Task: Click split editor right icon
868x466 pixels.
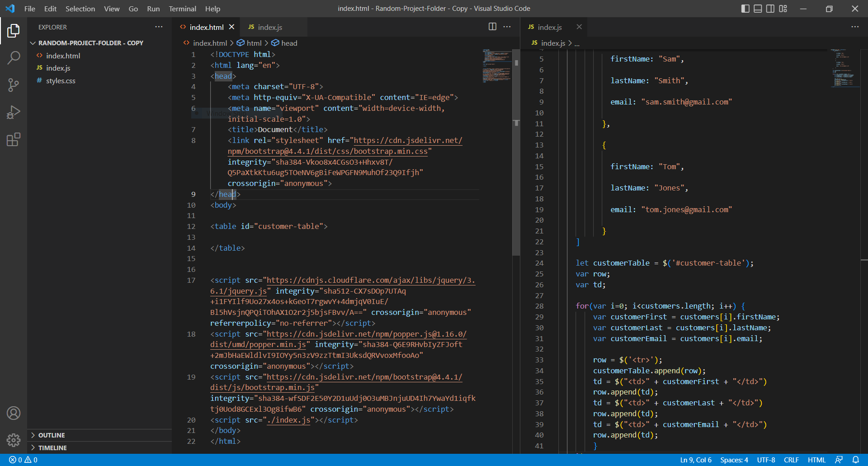Action: tap(492, 27)
